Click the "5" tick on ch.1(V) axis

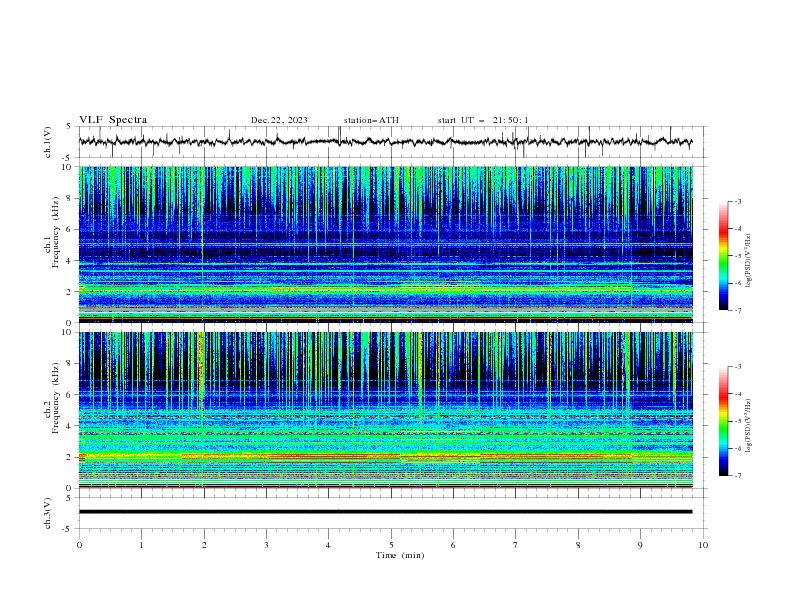coord(70,127)
